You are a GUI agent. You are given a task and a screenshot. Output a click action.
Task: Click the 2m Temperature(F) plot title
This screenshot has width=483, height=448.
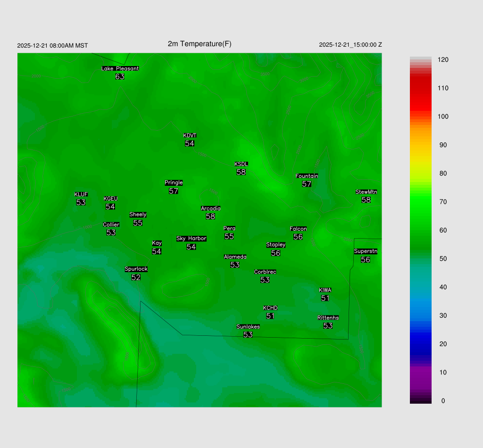[x=200, y=44]
